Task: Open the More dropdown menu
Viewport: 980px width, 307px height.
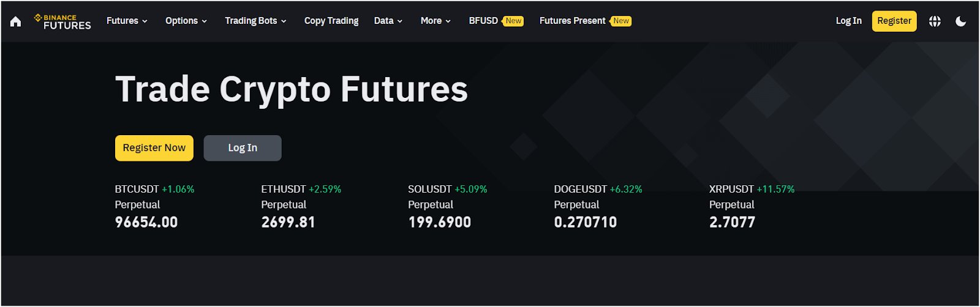Action: [435, 21]
